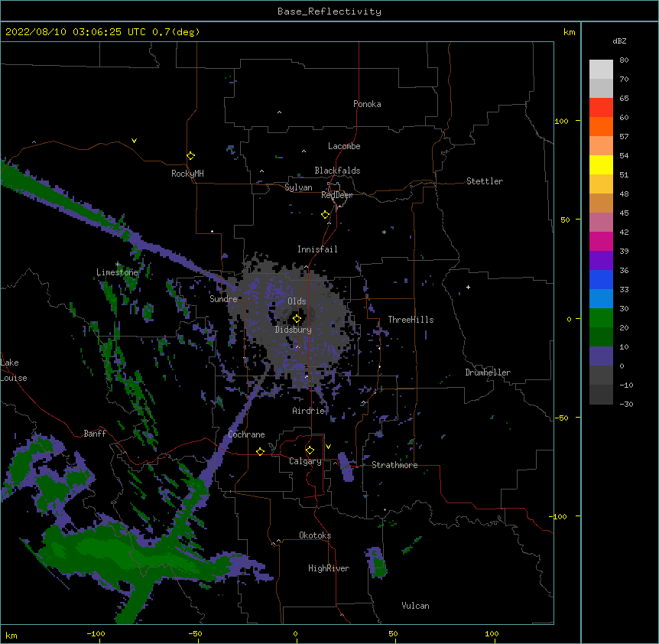Click the Limestone label
Viewport: 659px width, 644px height.
point(117,272)
